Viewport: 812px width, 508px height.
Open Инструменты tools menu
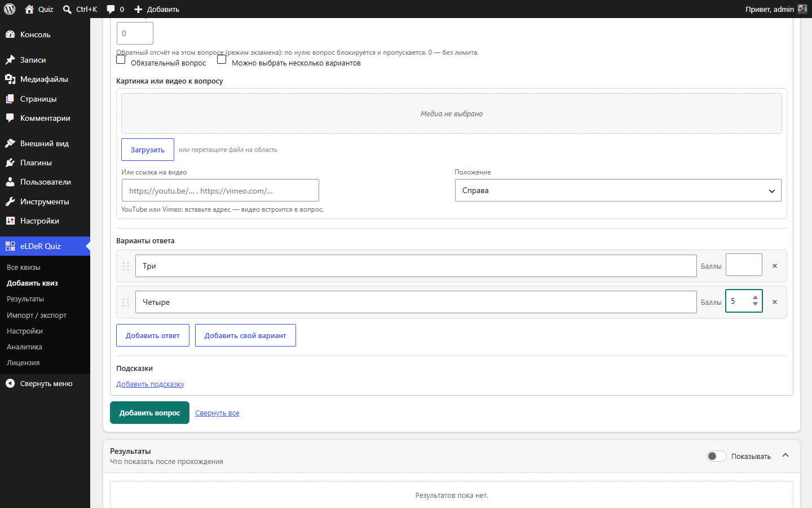coord(45,202)
